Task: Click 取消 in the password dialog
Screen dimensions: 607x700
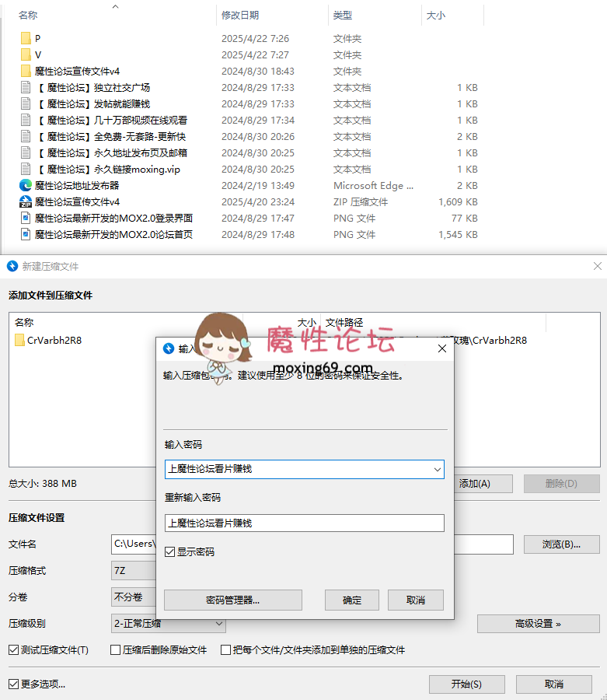Action: (x=416, y=600)
